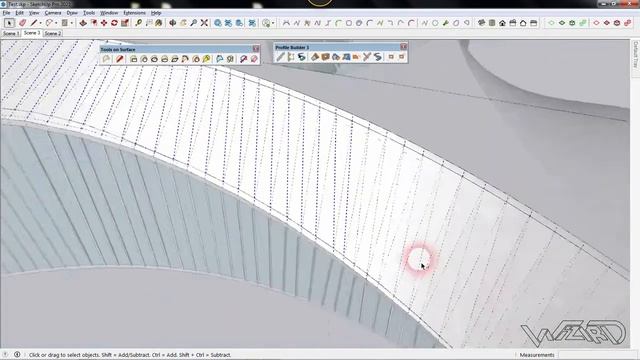The height and width of the screenshot is (360, 640).
Task: Pick the Scale tool
Action: click(x=125, y=23)
